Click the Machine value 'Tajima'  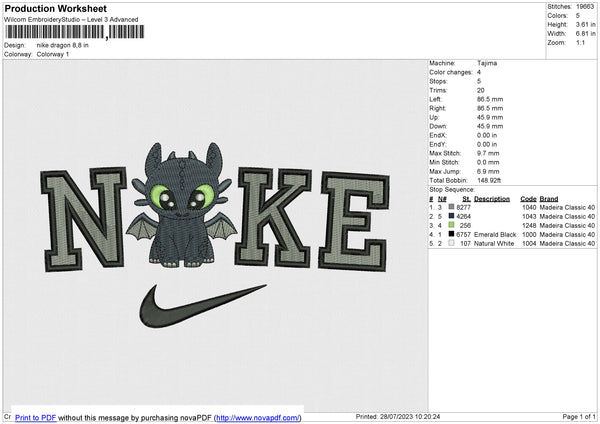coord(487,63)
